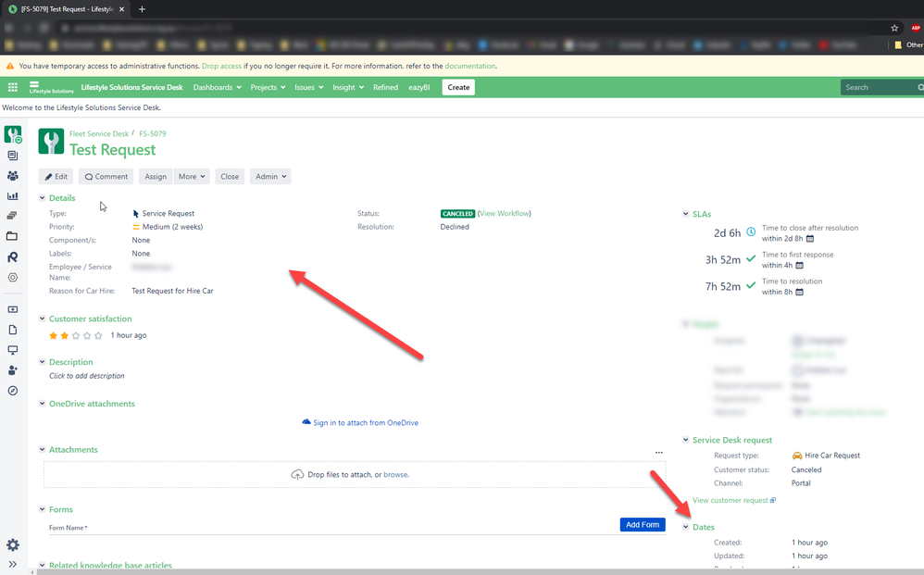Click the Raise a request sidebar icon
924x575 pixels.
point(12,309)
